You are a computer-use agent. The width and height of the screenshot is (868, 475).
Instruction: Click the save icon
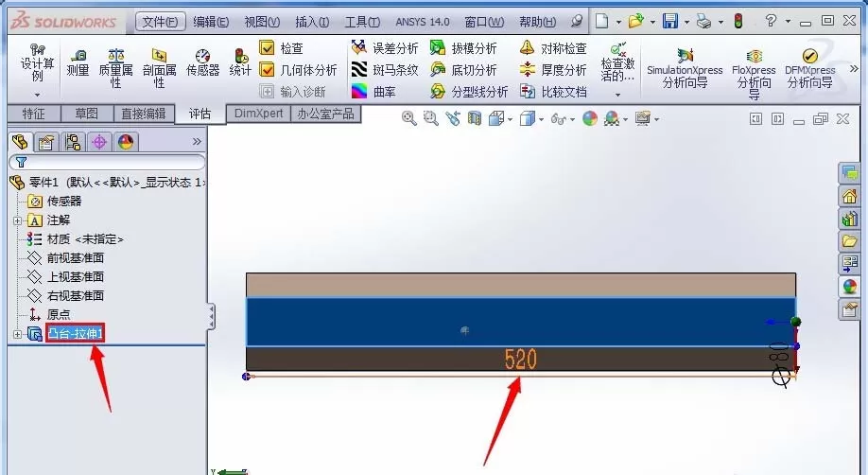[670, 21]
